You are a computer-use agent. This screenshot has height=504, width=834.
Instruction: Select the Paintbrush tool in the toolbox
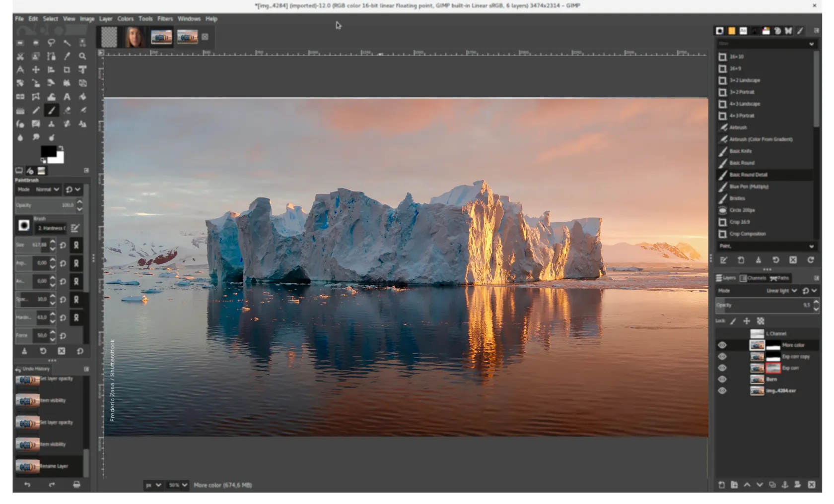51,110
